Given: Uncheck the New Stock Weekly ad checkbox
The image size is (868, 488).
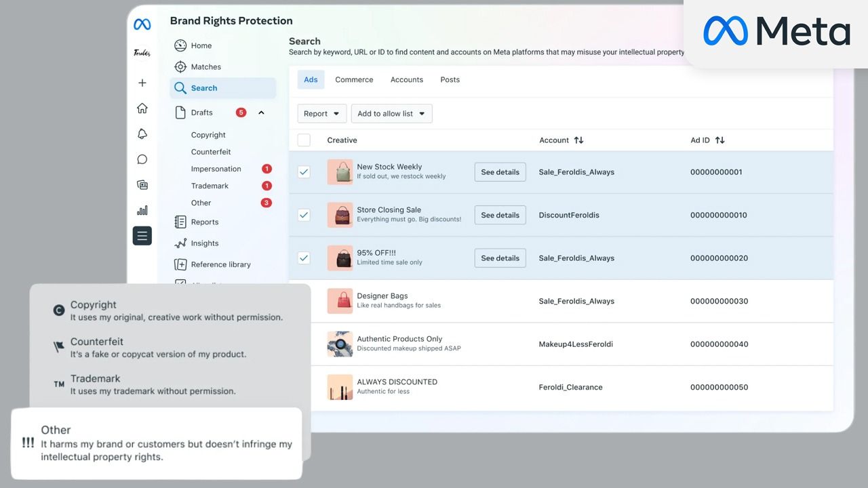Looking at the screenshot, I should (x=304, y=172).
